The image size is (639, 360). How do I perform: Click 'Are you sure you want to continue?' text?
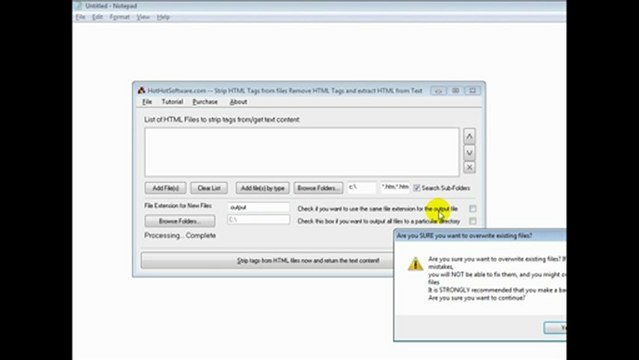tap(476, 298)
